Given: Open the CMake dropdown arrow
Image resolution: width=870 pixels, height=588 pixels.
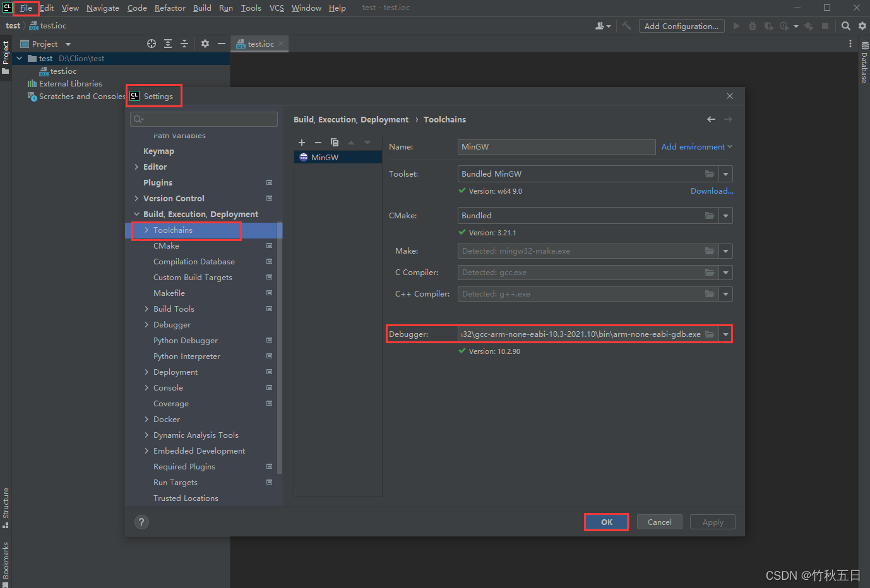Looking at the screenshot, I should pos(726,216).
